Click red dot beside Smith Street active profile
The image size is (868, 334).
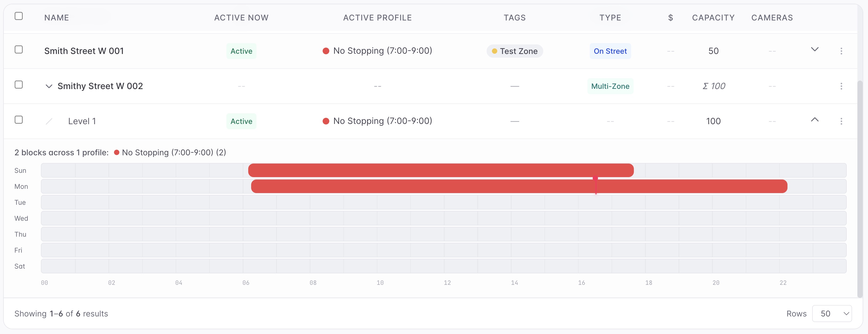pyautogui.click(x=326, y=51)
